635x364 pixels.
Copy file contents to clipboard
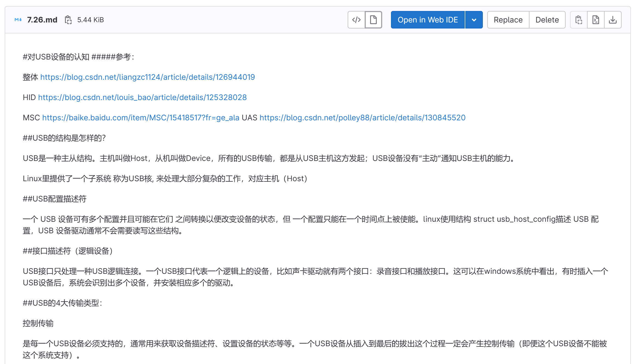click(x=579, y=20)
